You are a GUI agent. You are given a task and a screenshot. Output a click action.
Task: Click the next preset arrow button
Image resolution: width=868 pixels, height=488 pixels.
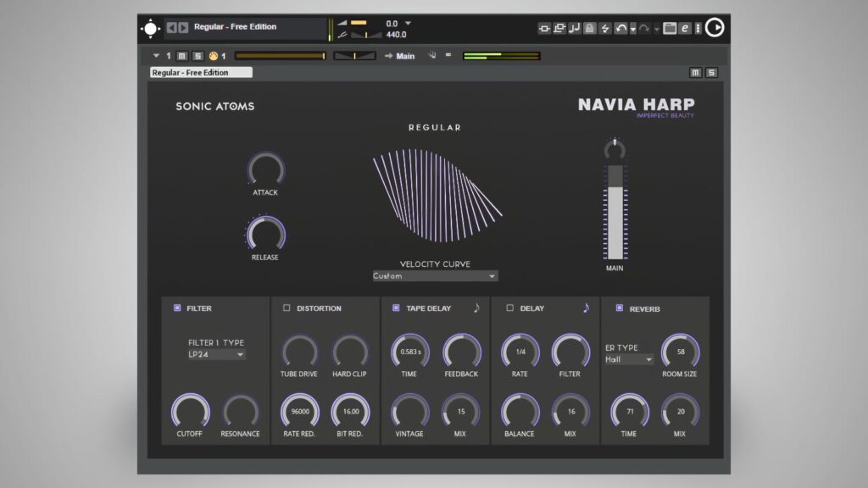click(x=183, y=27)
